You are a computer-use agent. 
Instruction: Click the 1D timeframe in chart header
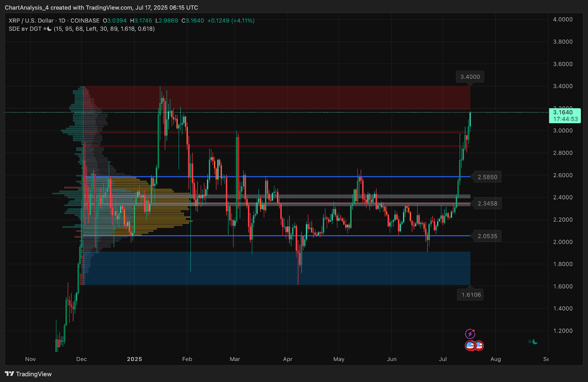[62, 21]
